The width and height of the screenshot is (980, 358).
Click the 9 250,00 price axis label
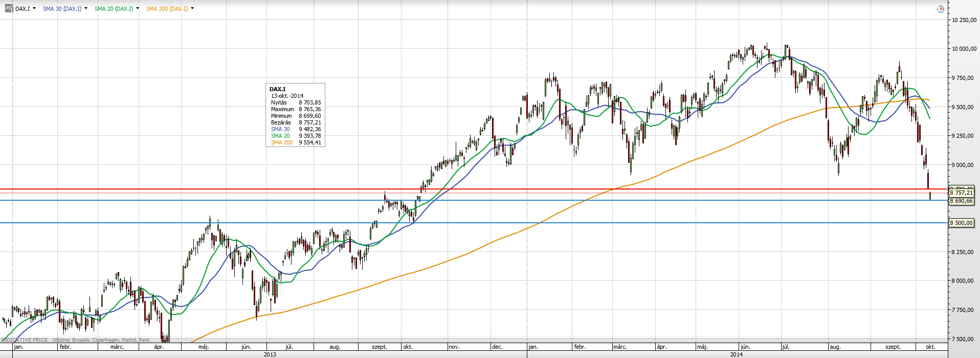click(x=964, y=136)
